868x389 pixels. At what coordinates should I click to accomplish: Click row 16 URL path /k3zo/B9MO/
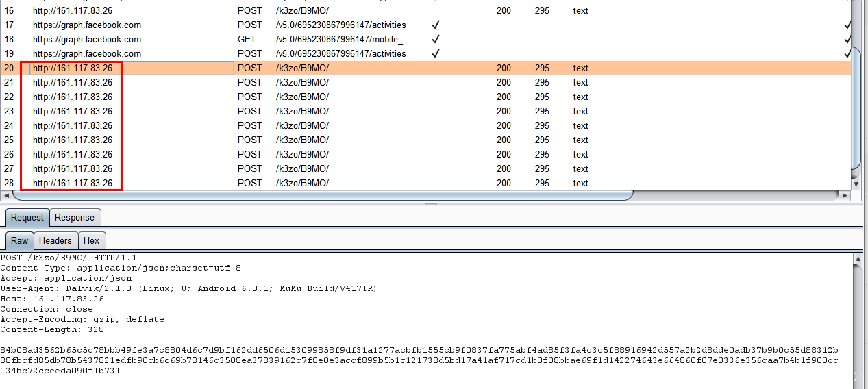pyautogui.click(x=302, y=10)
